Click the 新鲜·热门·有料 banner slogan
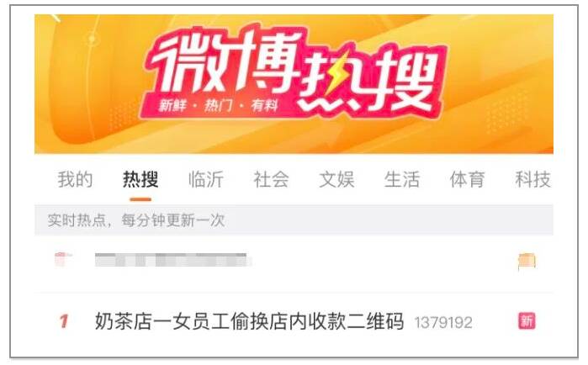This screenshot has width=588, height=365. (218, 106)
